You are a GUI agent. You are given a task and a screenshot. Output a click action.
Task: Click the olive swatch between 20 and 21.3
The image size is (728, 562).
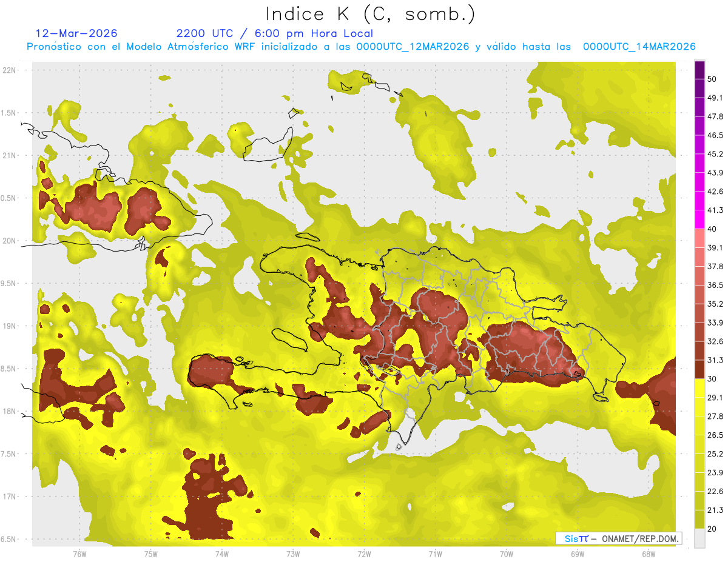(x=699, y=519)
